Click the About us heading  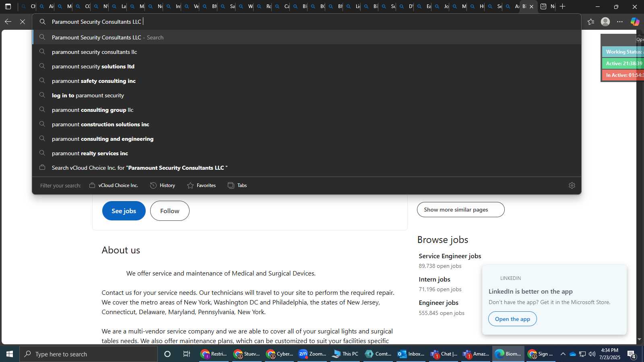(121, 250)
